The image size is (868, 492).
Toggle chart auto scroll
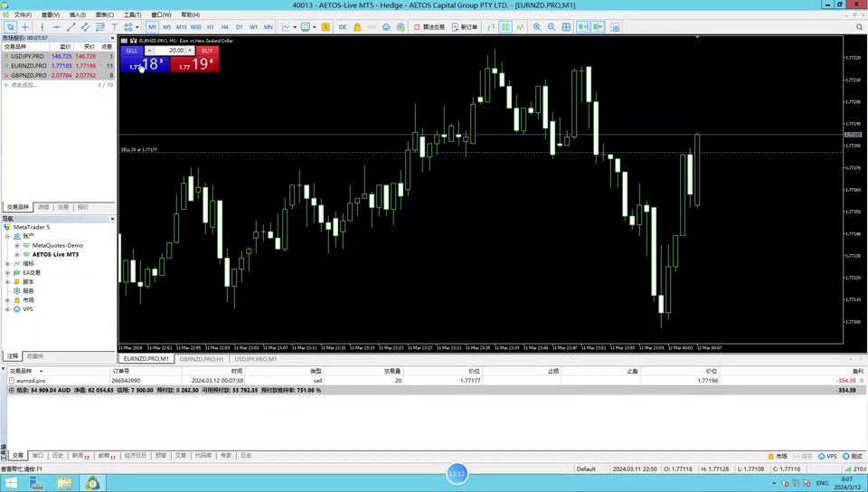[583, 27]
